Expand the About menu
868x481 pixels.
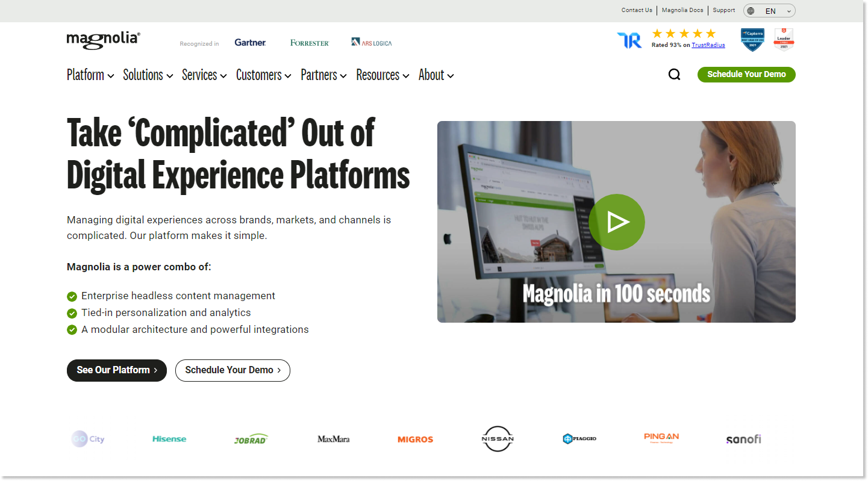(x=436, y=75)
